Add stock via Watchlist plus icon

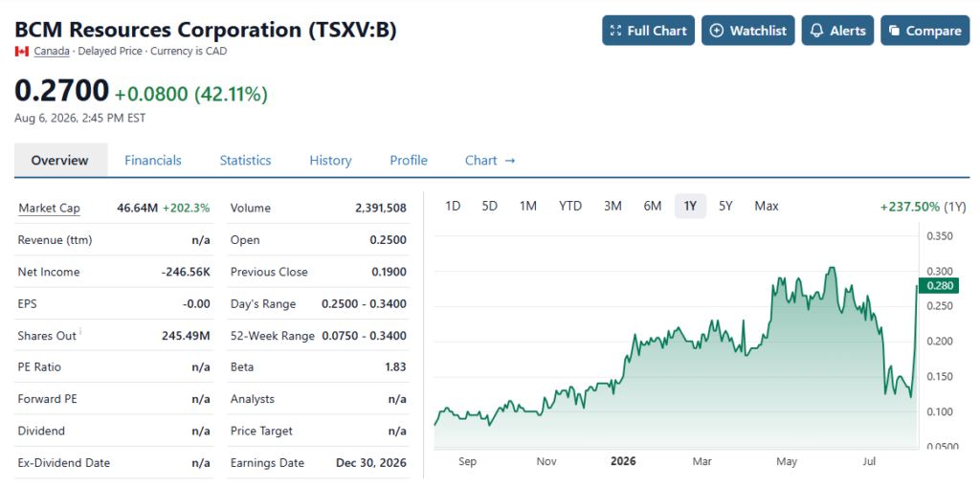coord(748,31)
